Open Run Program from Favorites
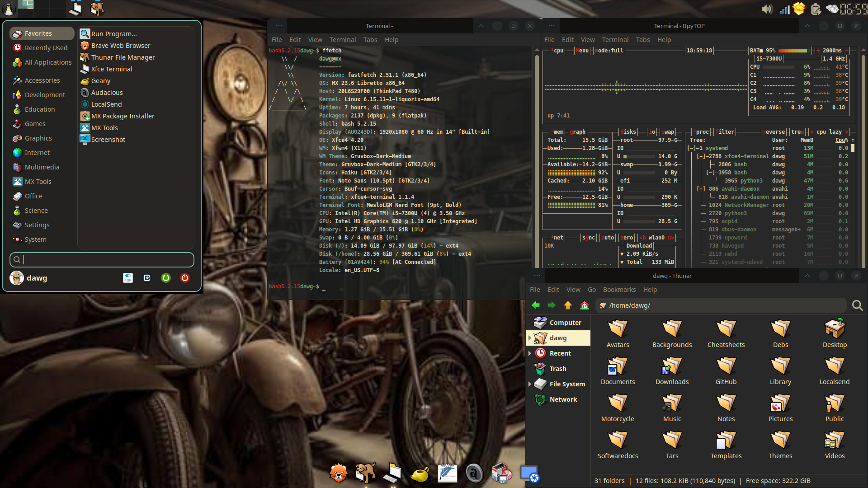 point(136,34)
